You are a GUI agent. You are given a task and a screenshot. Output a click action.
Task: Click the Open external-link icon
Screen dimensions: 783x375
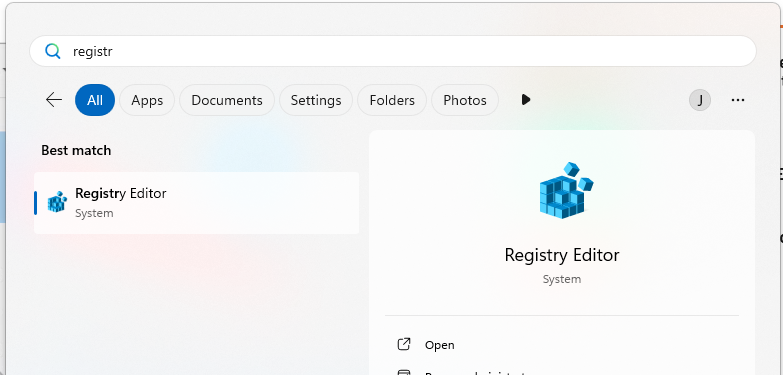pos(403,345)
